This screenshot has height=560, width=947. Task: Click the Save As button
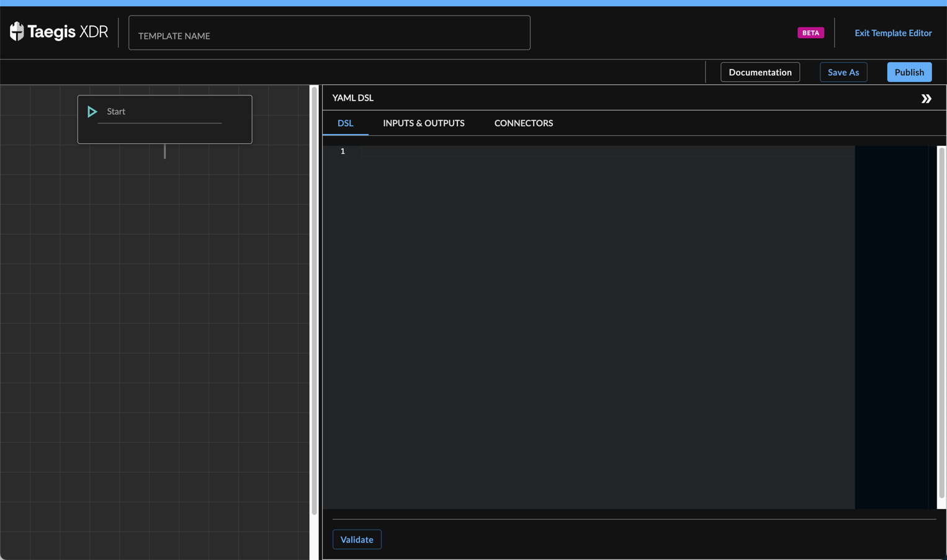click(x=843, y=72)
